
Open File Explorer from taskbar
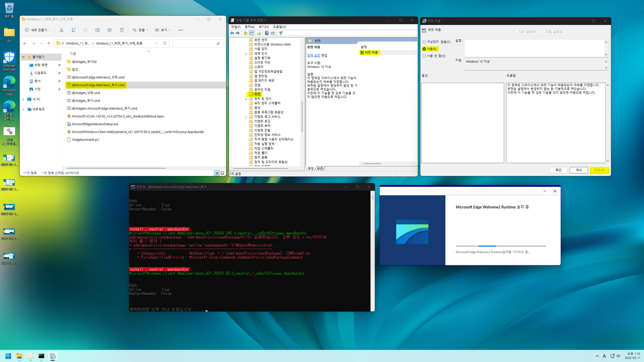pos(19,356)
